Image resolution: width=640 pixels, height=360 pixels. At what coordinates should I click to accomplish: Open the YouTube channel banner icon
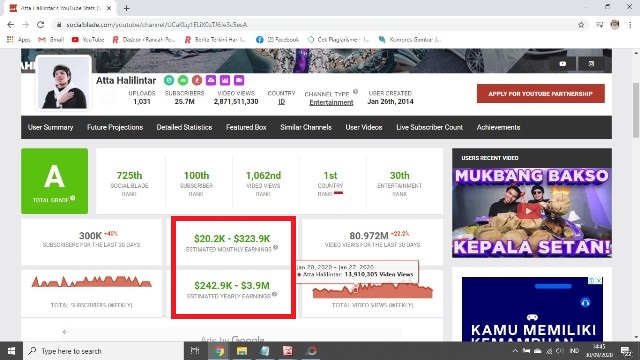click(562, 64)
